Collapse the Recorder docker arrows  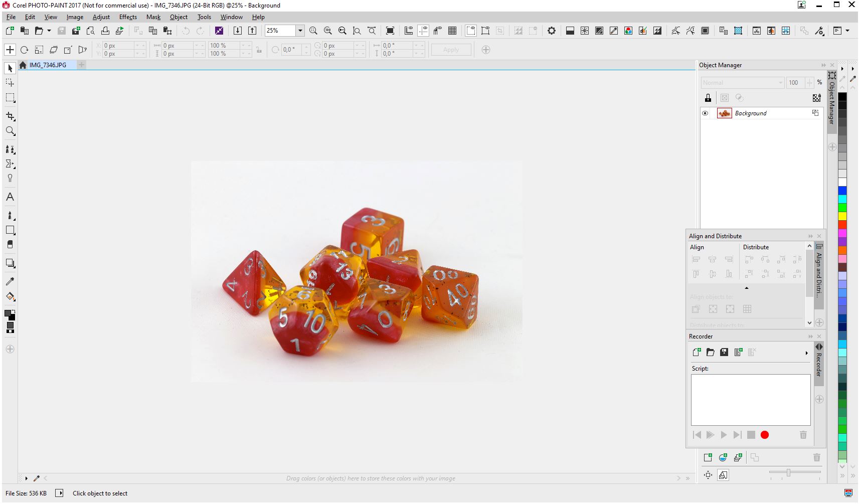(x=810, y=337)
